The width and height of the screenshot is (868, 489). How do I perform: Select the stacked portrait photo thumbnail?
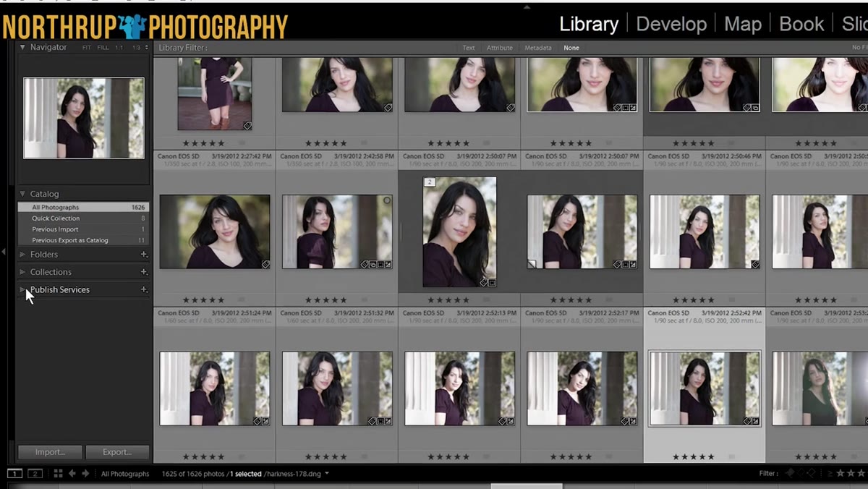460,232
